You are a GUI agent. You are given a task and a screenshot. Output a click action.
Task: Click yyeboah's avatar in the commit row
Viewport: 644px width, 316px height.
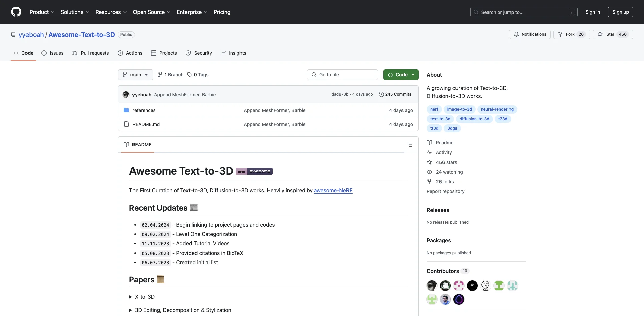pos(126,95)
